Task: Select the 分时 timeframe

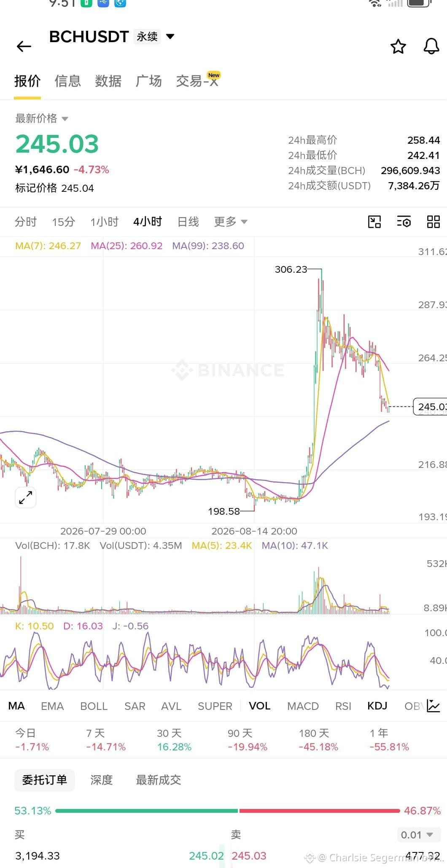Action: tap(26, 222)
